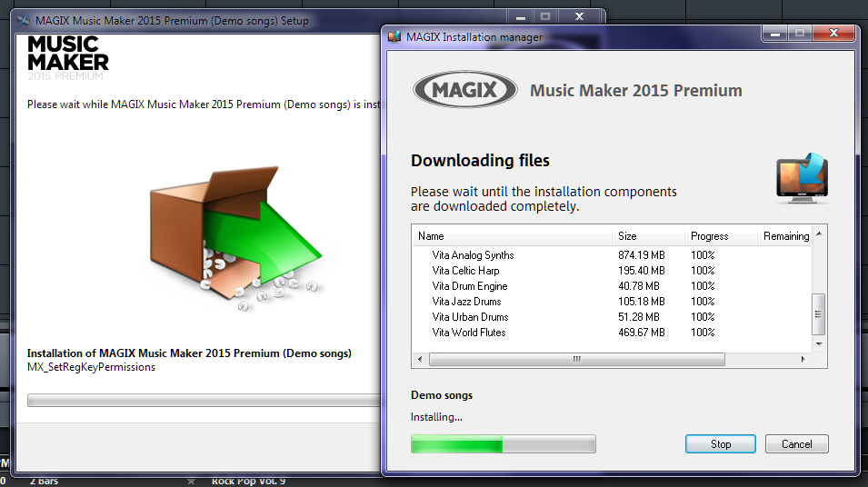868x487 pixels.
Task: Minimize the Music Maker Setup window
Action: pos(521,16)
